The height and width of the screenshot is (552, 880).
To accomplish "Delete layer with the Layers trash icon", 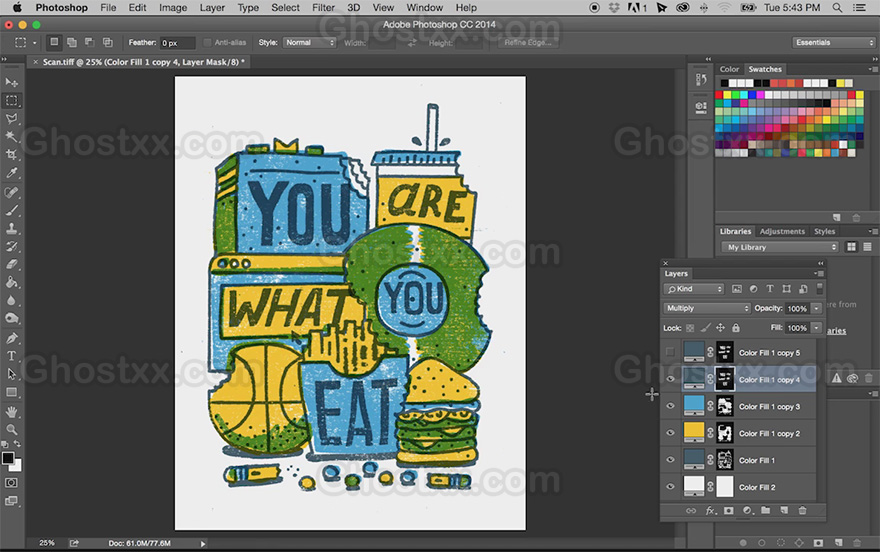I will [803, 510].
